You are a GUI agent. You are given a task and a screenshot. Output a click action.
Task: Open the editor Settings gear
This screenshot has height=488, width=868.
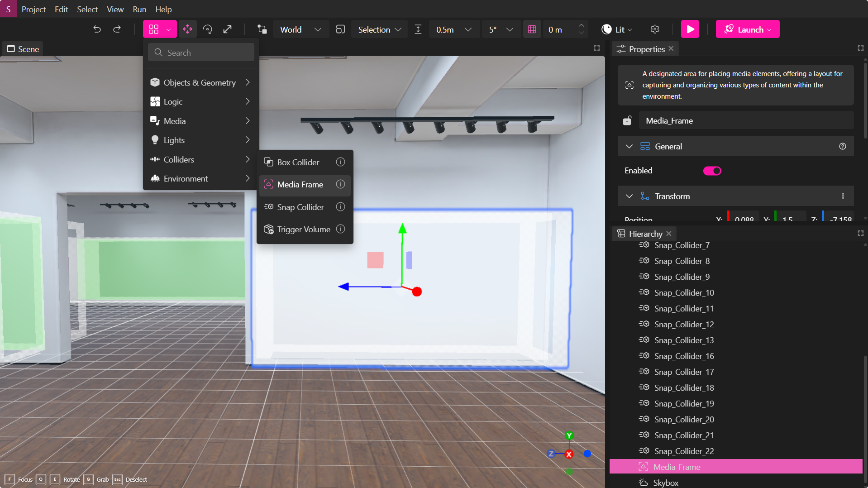pyautogui.click(x=655, y=29)
